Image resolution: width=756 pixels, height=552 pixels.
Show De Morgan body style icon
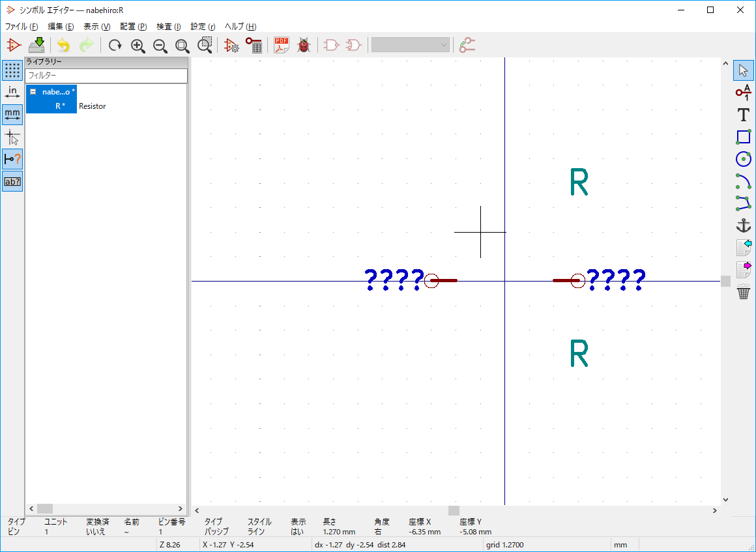353,46
